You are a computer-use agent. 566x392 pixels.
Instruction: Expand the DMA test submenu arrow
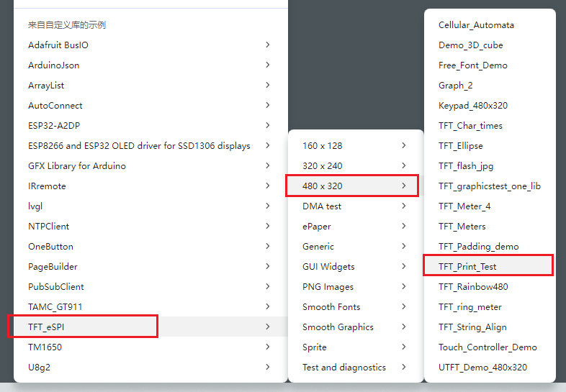[404, 206]
